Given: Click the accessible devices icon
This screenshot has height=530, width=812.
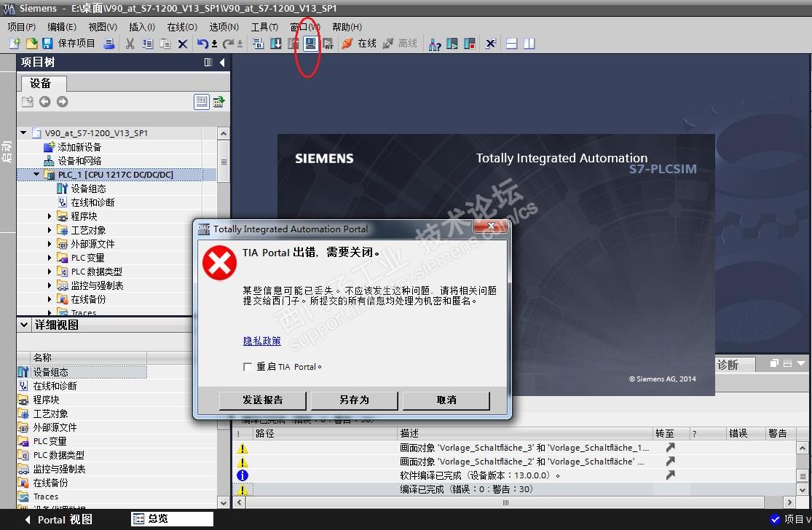Looking at the screenshot, I should click(x=435, y=44).
